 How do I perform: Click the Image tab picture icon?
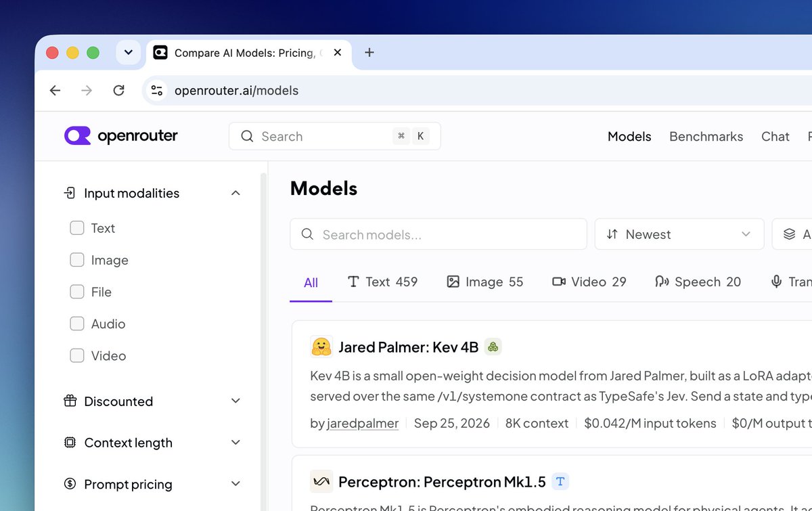point(453,282)
